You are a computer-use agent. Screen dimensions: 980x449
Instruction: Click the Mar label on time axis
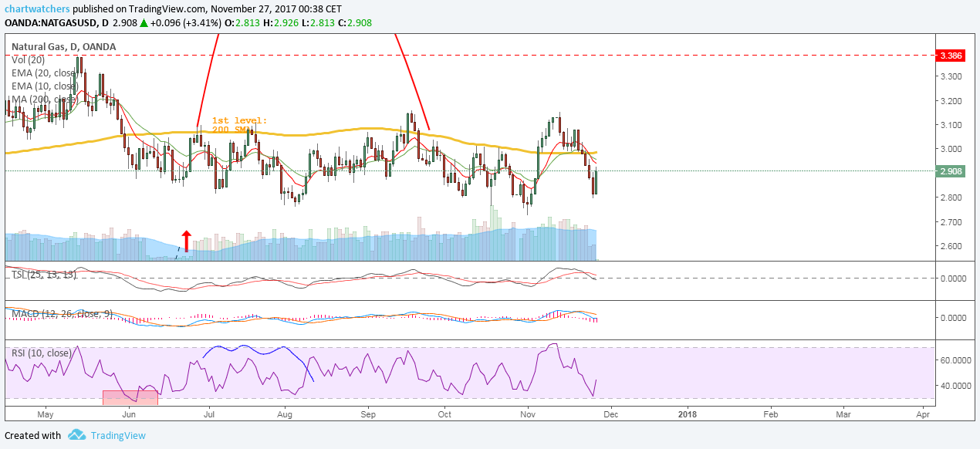843,414
